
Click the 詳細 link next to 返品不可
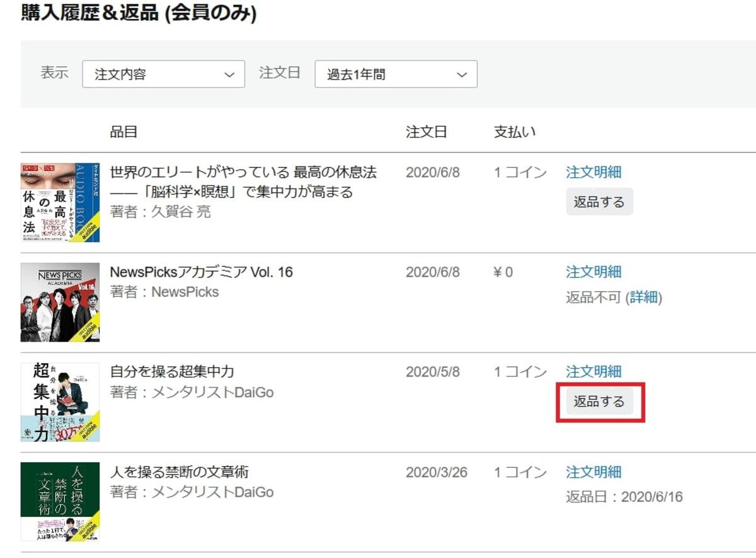coord(643,298)
